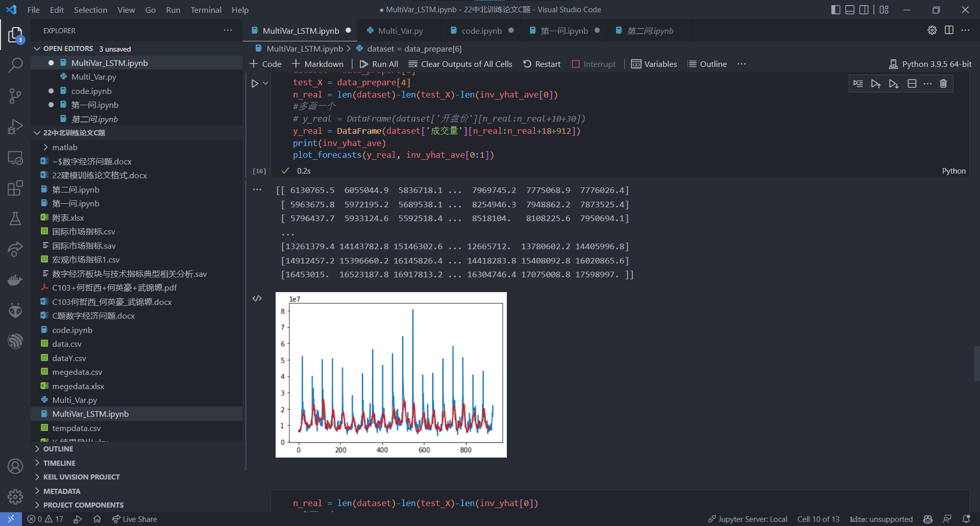Viewport: 980px width, 526px height.
Task: Open the Extensions view
Action: [x=15, y=188]
